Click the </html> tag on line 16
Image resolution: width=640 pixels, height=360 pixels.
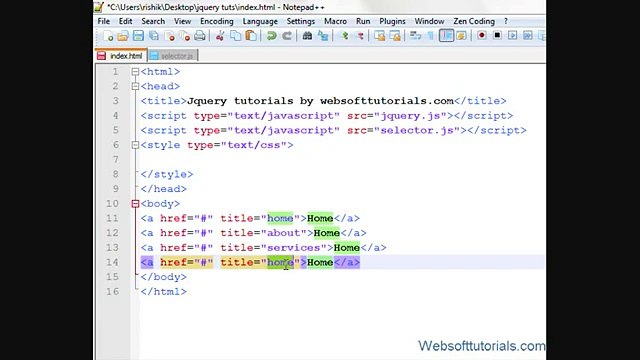pyautogui.click(x=163, y=292)
